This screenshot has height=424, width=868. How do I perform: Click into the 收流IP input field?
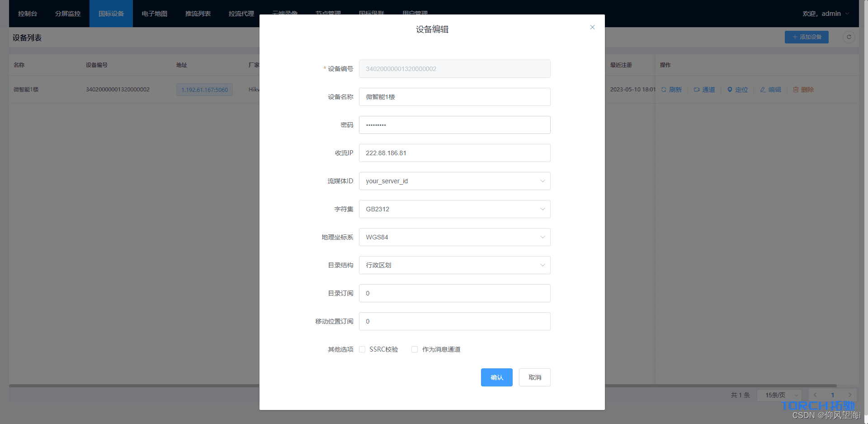click(454, 153)
